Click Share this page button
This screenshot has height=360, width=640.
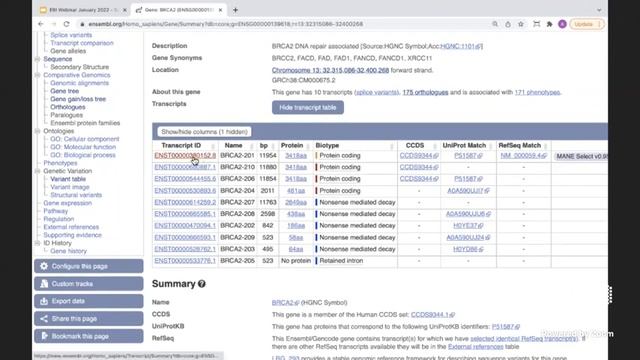[89, 319]
